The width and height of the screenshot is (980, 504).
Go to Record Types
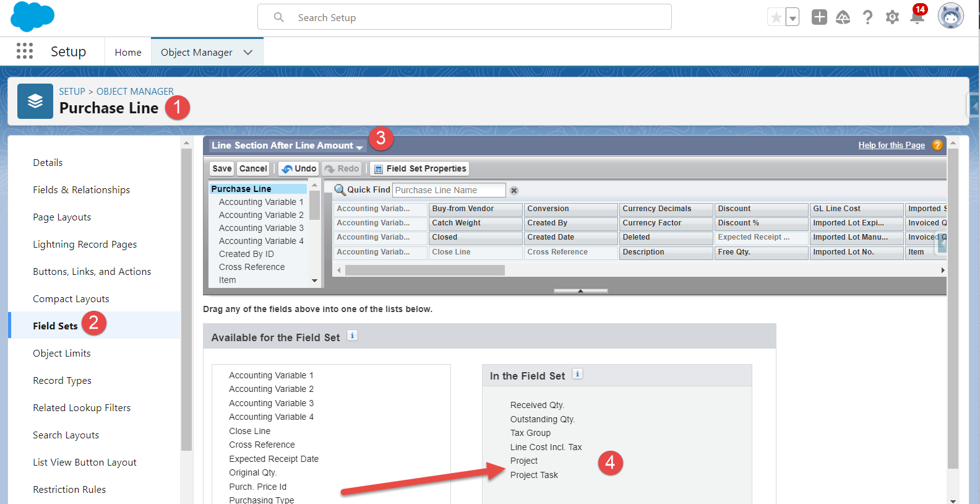[62, 381]
